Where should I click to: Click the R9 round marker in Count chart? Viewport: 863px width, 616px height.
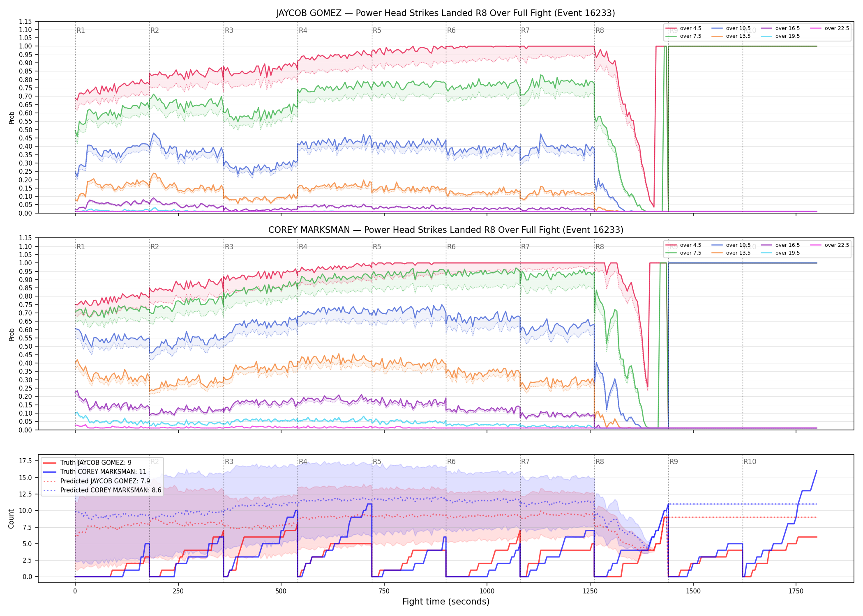coord(674,462)
